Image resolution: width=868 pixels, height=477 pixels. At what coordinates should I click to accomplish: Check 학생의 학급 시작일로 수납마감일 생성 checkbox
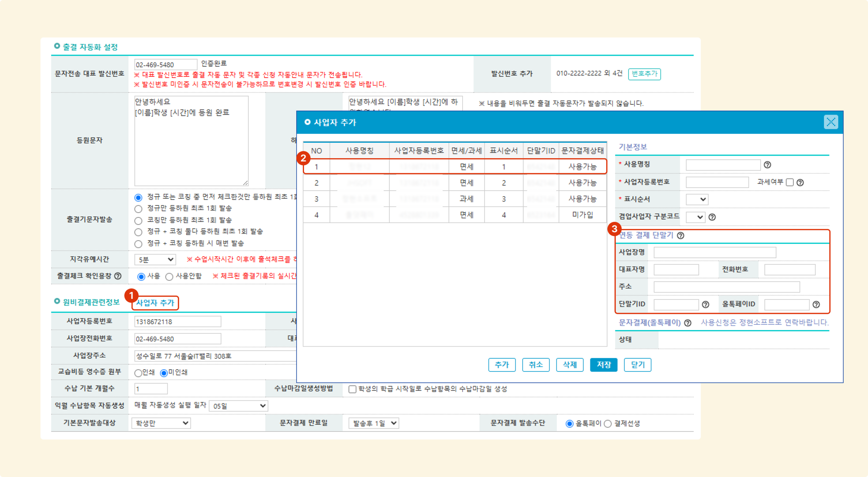click(352, 389)
